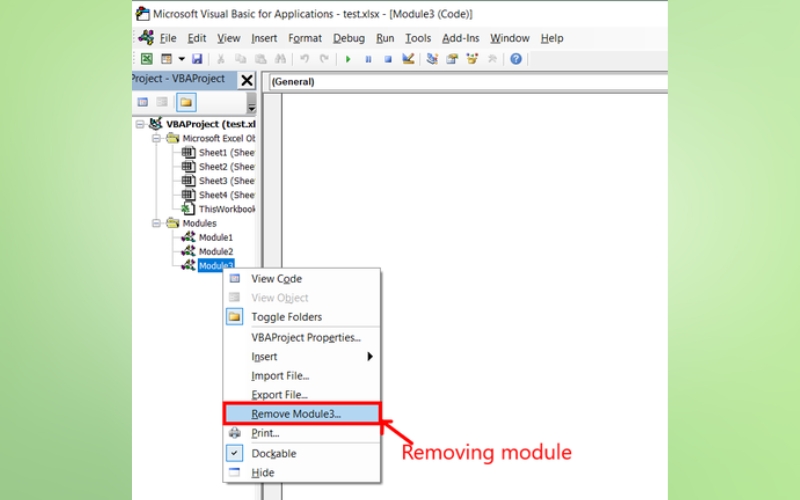The height and width of the screenshot is (500, 800).
Task: Select Remove Module3 from context menu
Action: point(296,414)
